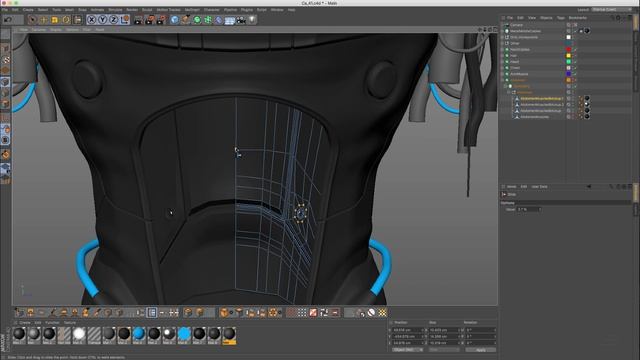Add a Cube primitive object
The image size is (640, 360).
(x=175, y=20)
